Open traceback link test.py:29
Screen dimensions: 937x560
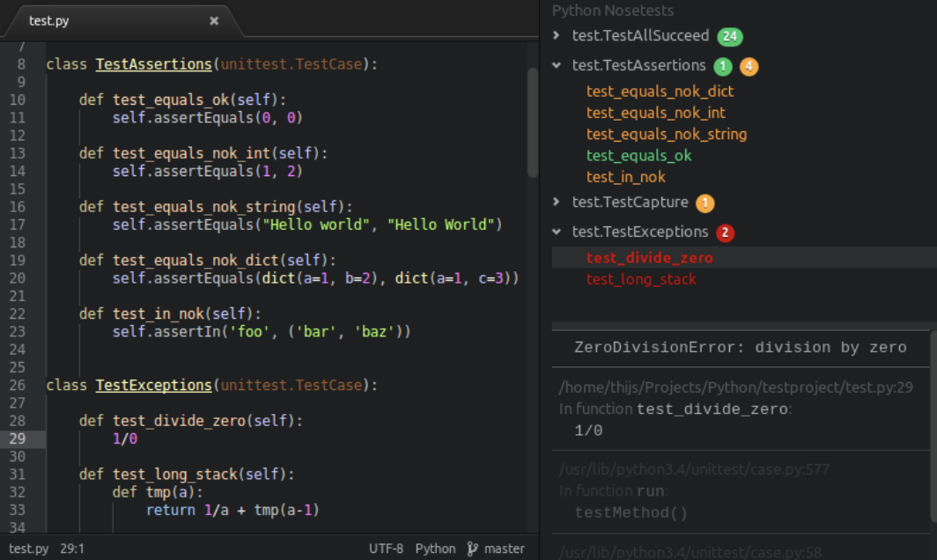point(735,387)
